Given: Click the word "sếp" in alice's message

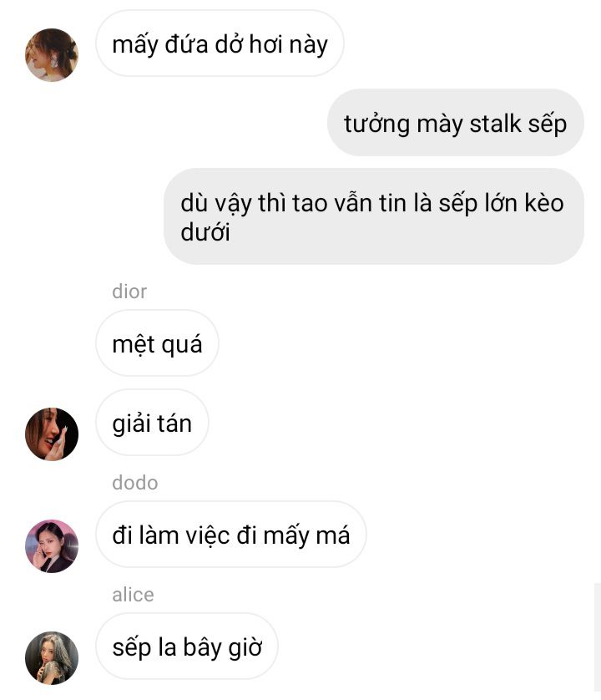Looking at the screenshot, I should pyautogui.click(x=131, y=648).
